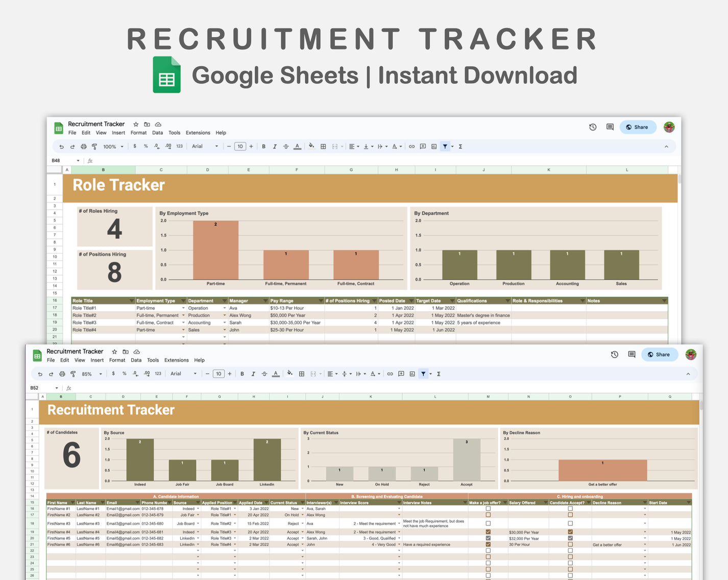Screen dimensions: 728x580
Task: Click the Insert comment toolbar icon
Action: 401,373
